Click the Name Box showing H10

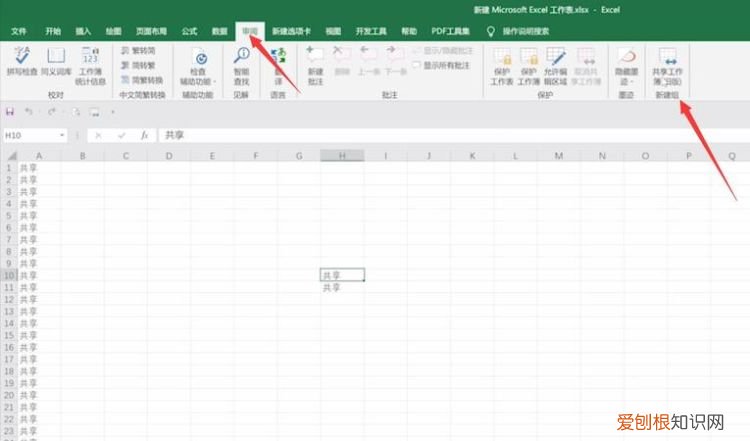31,135
